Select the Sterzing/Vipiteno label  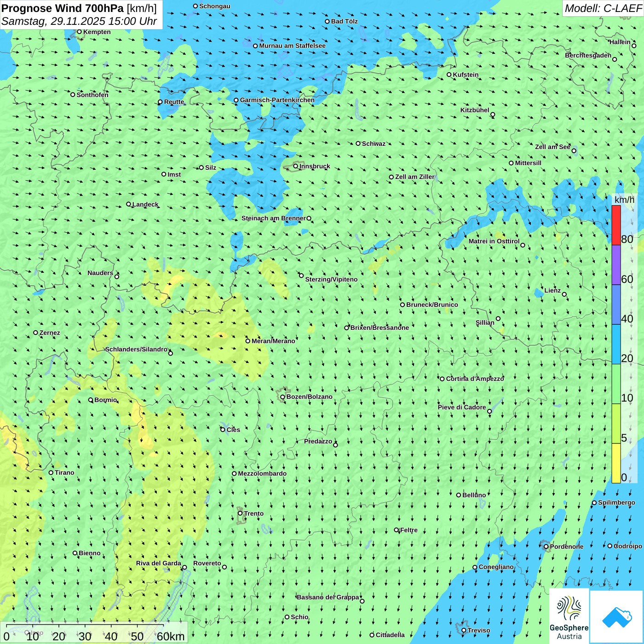pos(331,279)
